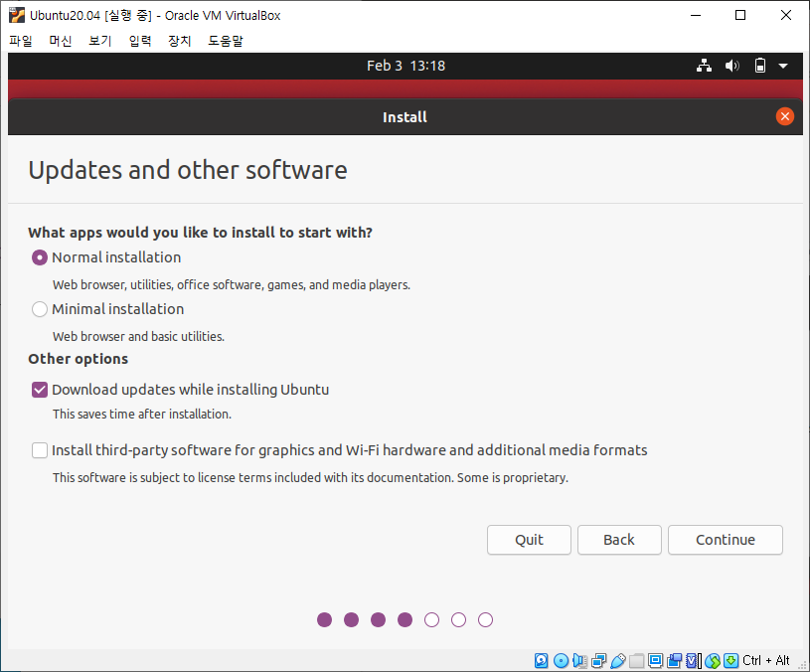Click the Ctrl + Alt host key indicator
Viewport: 810px width, 672px height.
pos(766,661)
